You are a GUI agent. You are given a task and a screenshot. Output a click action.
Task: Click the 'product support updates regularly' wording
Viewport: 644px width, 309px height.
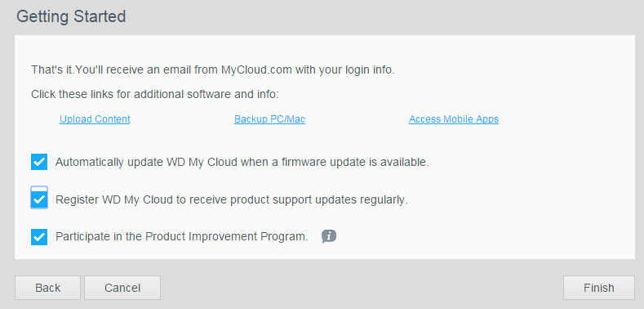(x=318, y=200)
